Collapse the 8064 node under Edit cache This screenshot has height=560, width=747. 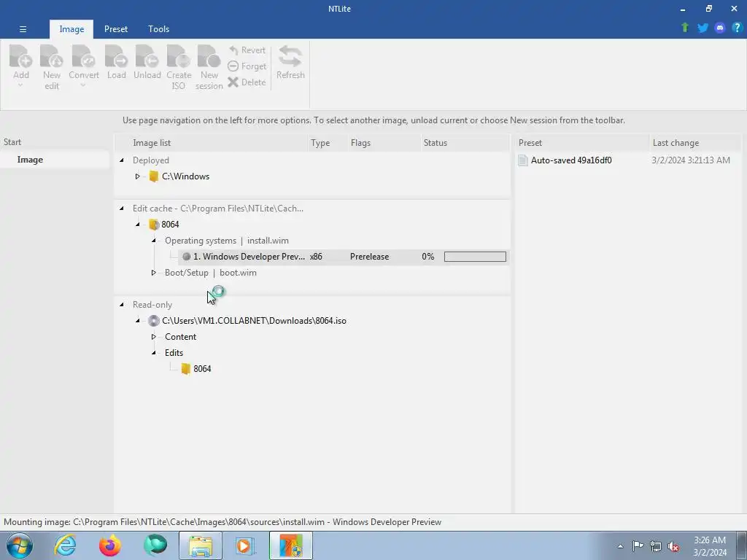(x=137, y=225)
